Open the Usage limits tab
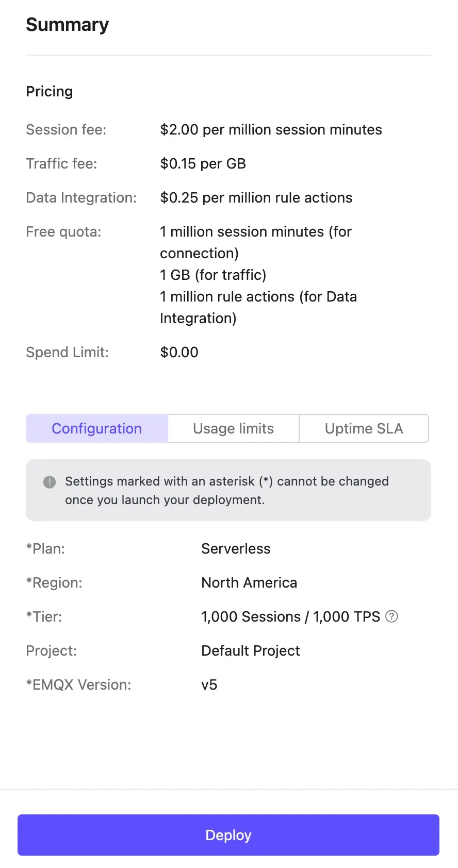Viewport: 458px width, 868px height. (x=233, y=428)
